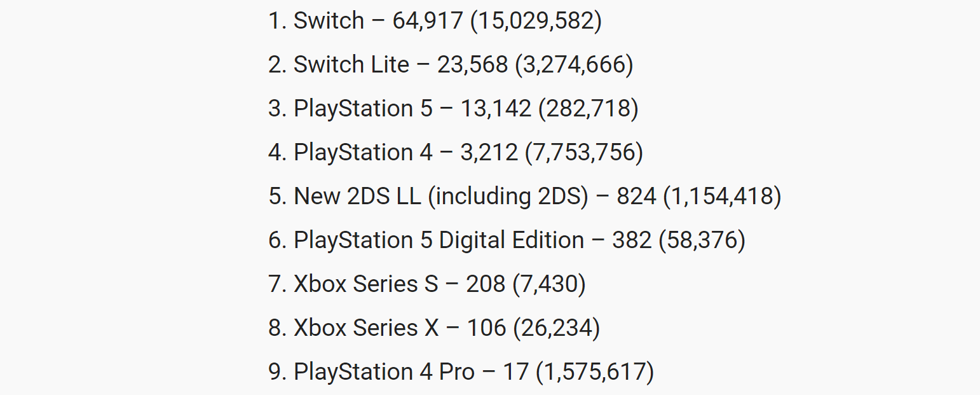Image resolution: width=980 pixels, height=395 pixels.
Task: Click the PlayStation 5 weekly figure 13,142
Action: 495,109
